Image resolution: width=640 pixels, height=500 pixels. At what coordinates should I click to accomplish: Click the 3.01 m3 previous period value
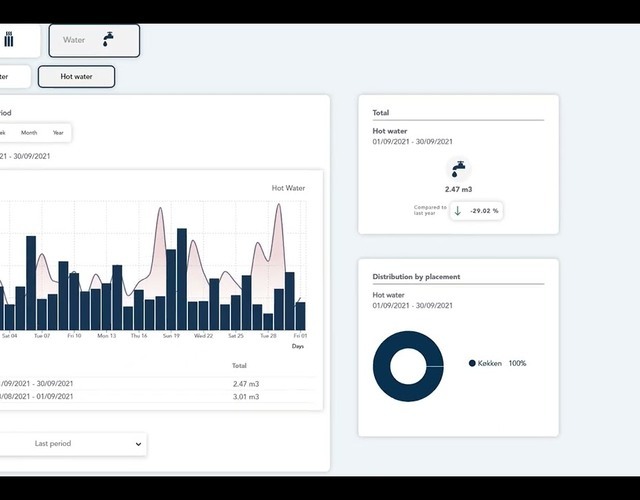(x=246, y=397)
